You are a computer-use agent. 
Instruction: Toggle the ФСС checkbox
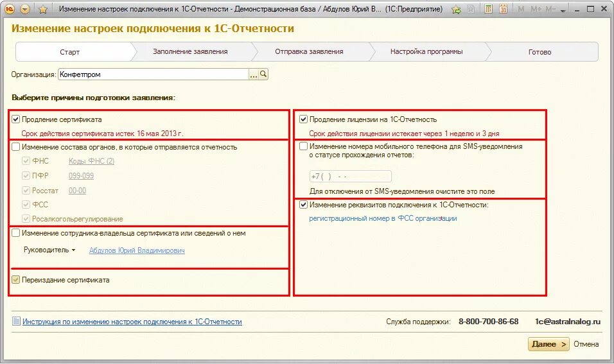pyautogui.click(x=26, y=204)
